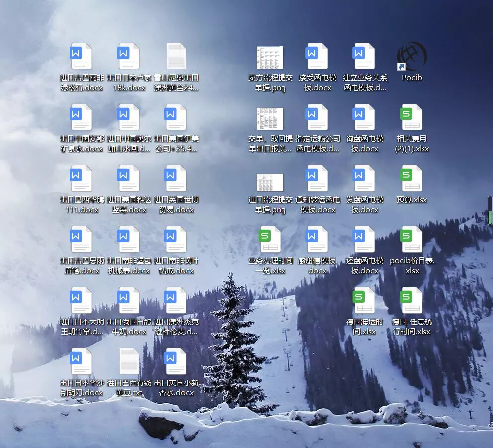Viewport: 493px width, 448px height.
Task: Select the 询盘函电模板.docx document
Action: (364, 118)
